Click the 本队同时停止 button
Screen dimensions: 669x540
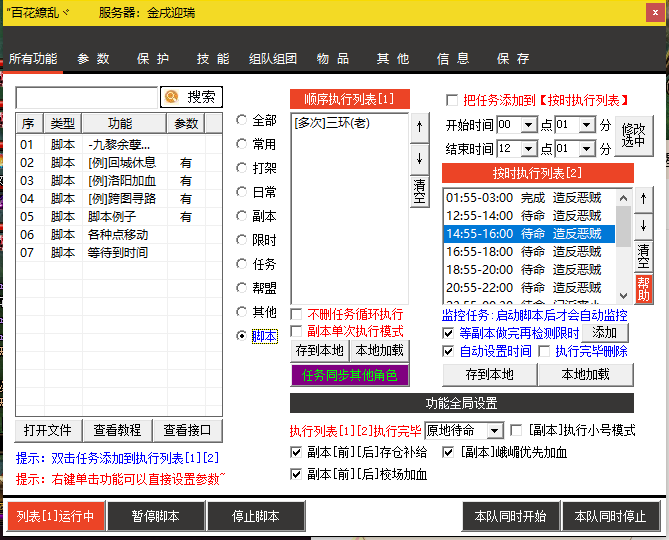[x=610, y=517]
